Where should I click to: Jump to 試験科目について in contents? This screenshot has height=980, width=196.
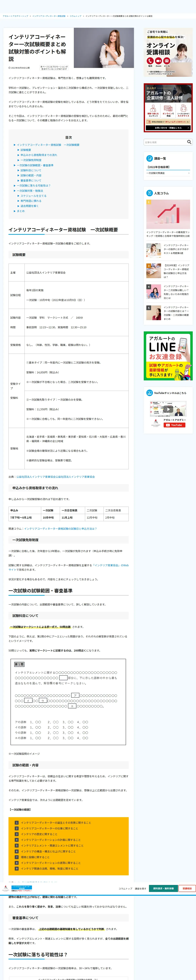pos(31,170)
